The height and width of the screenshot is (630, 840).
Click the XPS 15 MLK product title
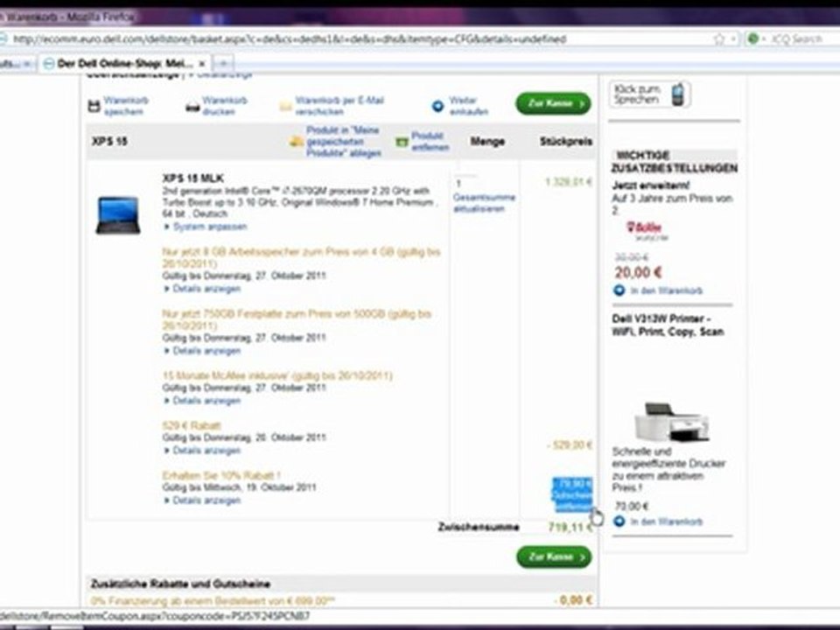192,178
